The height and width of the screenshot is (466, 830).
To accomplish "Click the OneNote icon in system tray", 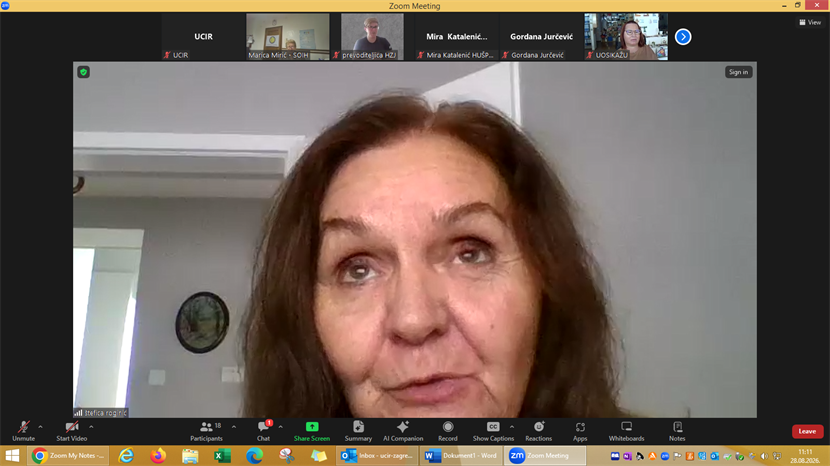I will [627, 456].
